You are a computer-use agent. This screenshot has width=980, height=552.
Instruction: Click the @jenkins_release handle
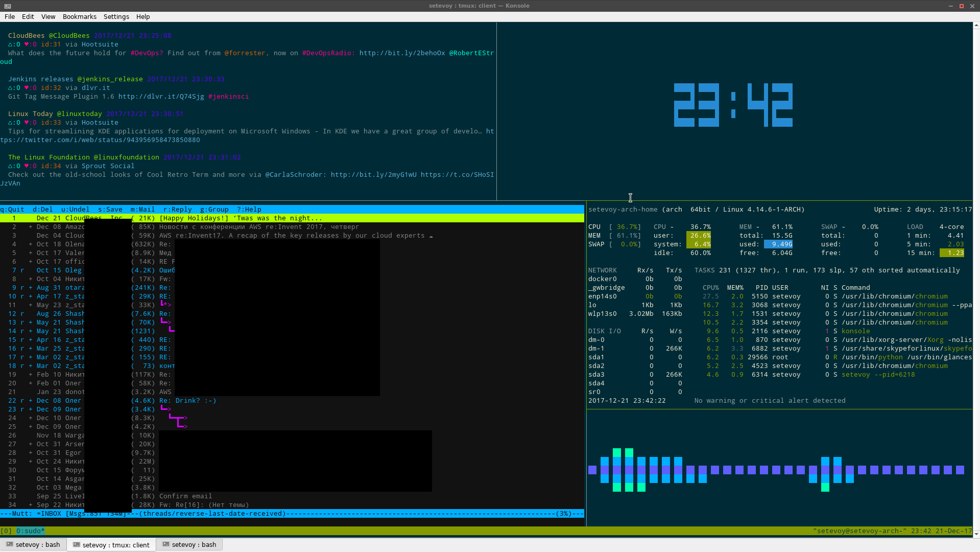[x=110, y=79]
